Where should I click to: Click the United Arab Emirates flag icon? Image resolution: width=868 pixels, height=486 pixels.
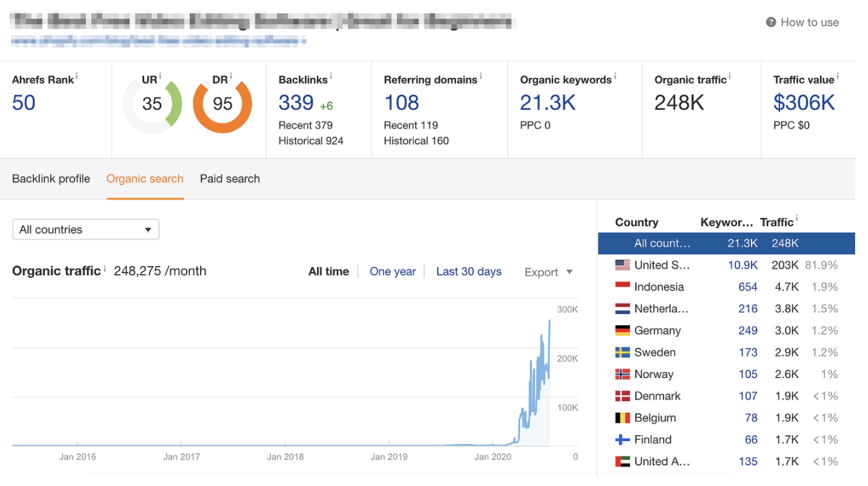click(622, 462)
